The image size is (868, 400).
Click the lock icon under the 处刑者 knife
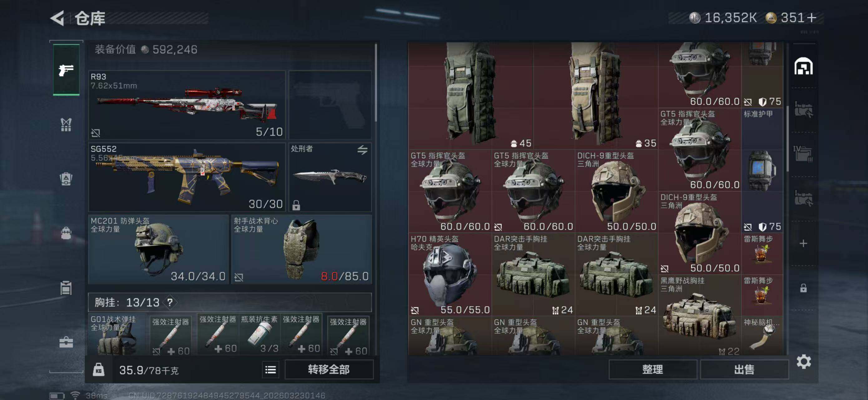pyautogui.click(x=296, y=205)
